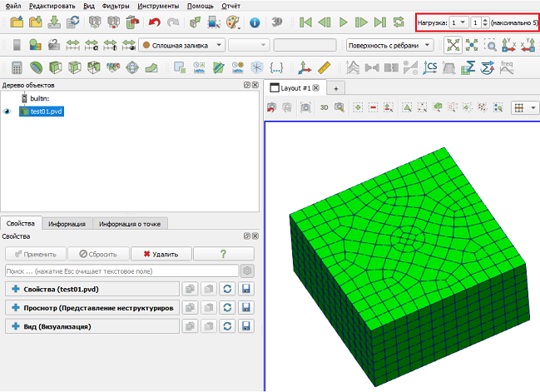Click the blue information icon
The width and height of the screenshot is (540, 392).
255,22
